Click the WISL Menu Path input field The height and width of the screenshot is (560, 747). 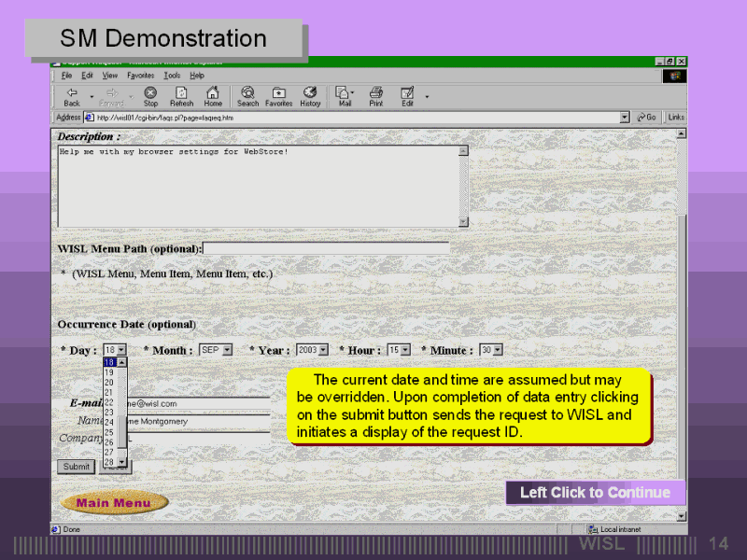[x=326, y=248]
